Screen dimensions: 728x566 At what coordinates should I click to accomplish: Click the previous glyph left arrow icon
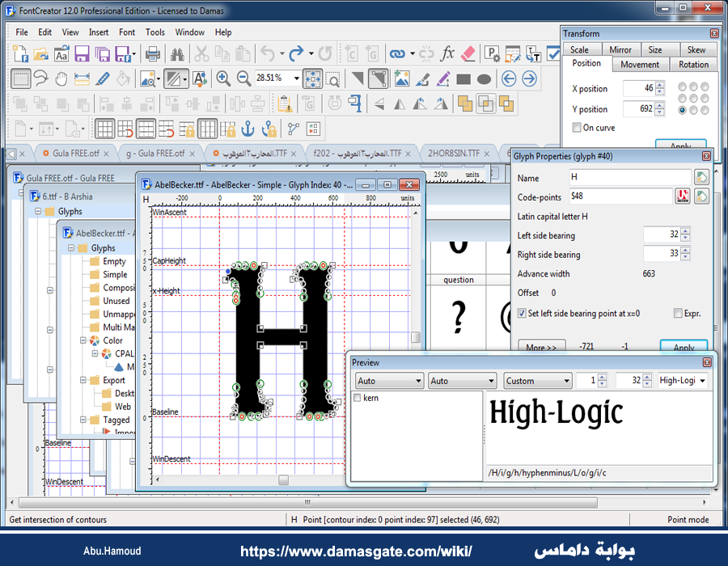point(509,78)
